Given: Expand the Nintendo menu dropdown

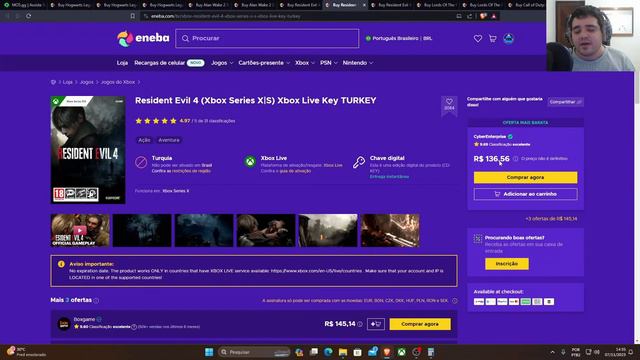Looking at the screenshot, I should [x=358, y=63].
